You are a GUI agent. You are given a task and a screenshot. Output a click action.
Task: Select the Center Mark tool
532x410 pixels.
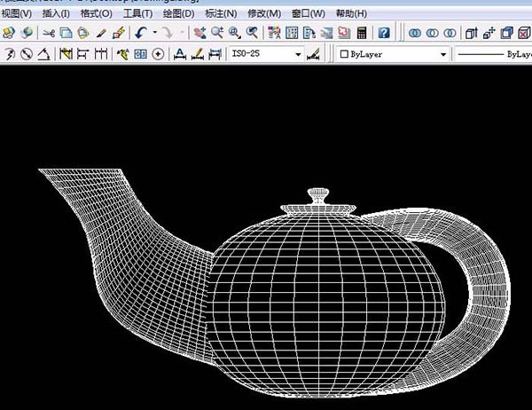click(x=158, y=53)
